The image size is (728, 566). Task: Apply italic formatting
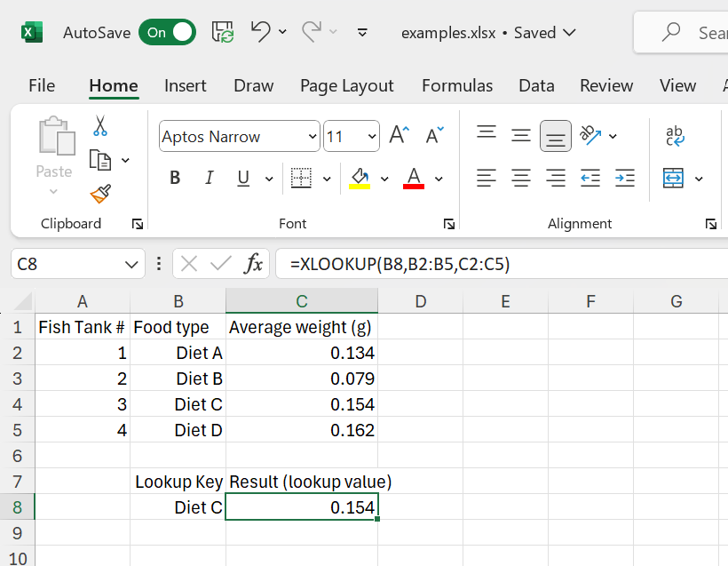click(209, 177)
